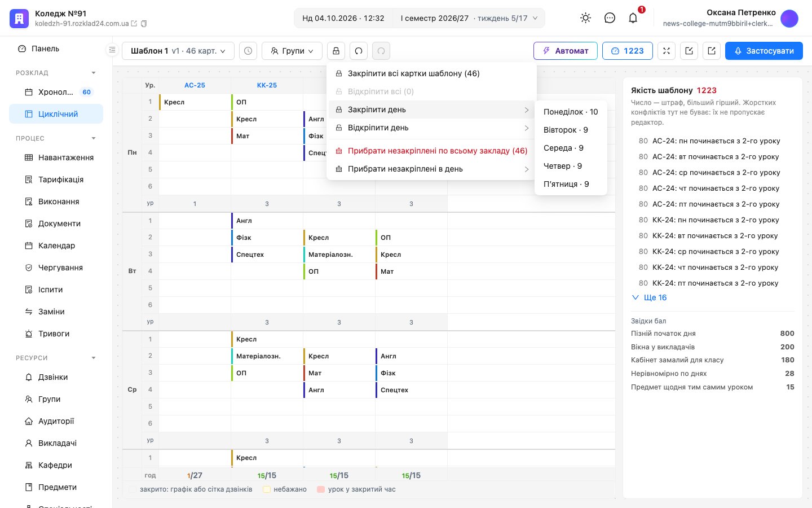Open the notifications bell
The height and width of the screenshot is (508, 812).
point(633,18)
